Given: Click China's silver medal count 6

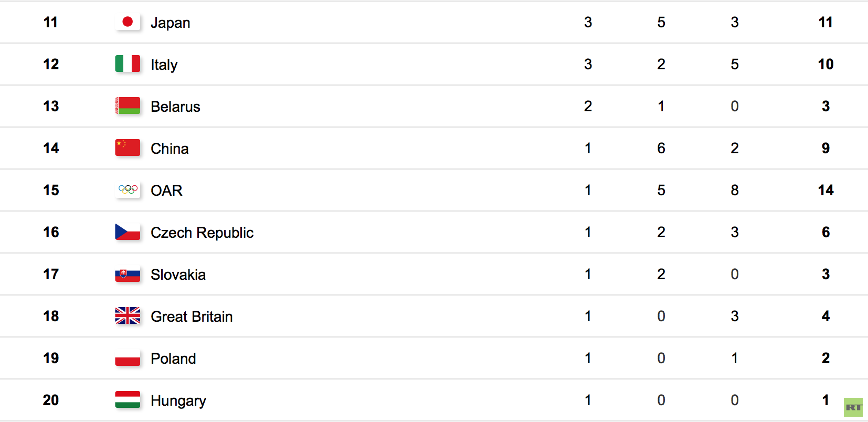Looking at the screenshot, I should pyautogui.click(x=661, y=148).
